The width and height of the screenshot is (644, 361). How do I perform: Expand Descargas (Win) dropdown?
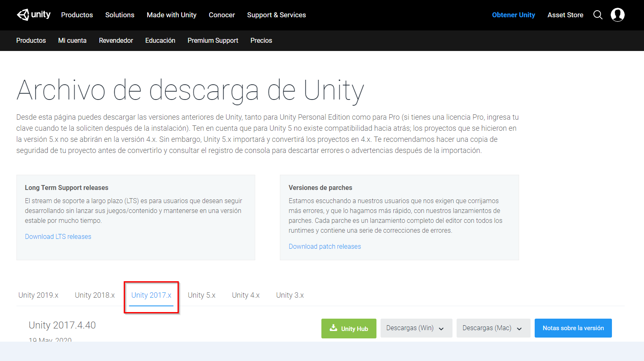[x=416, y=328]
